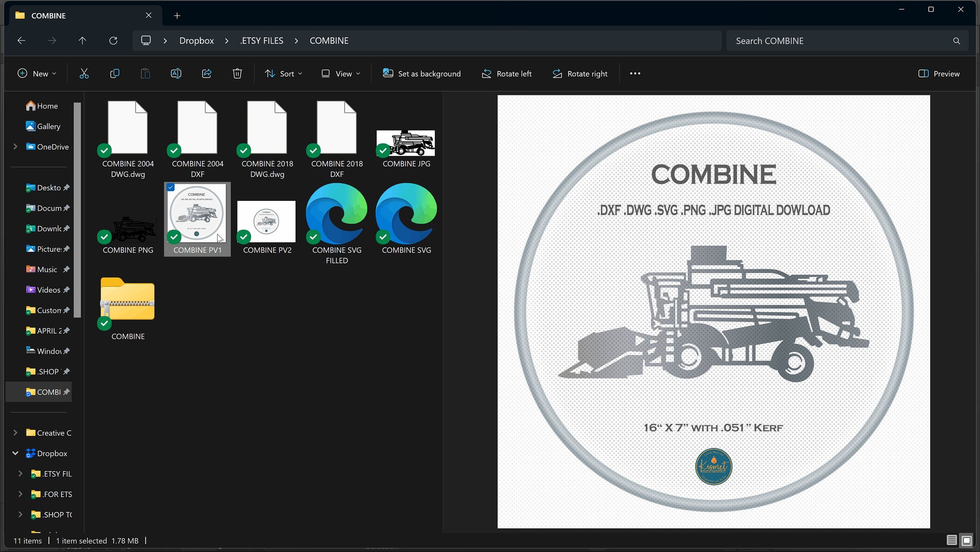Select COMBINE 2018 DWG.dwg file
The image size is (980, 552).
267,139
